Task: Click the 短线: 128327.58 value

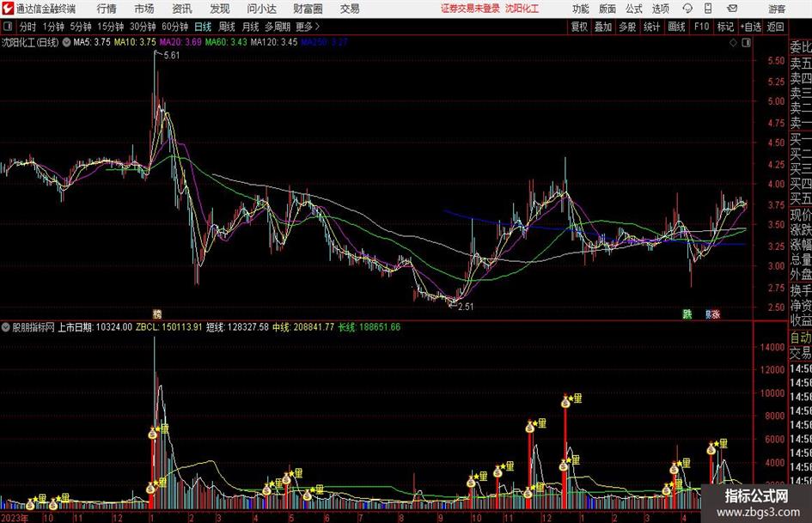Action: [x=238, y=327]
